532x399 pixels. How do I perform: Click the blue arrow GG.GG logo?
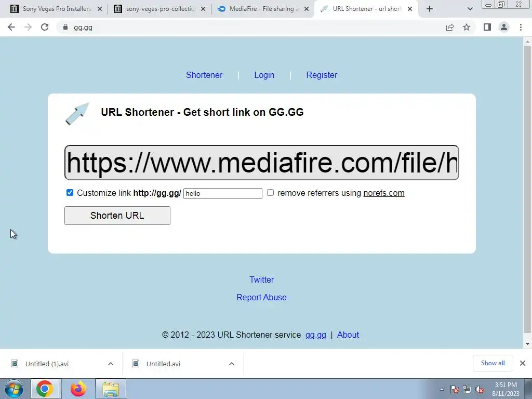tap(77, 114)
